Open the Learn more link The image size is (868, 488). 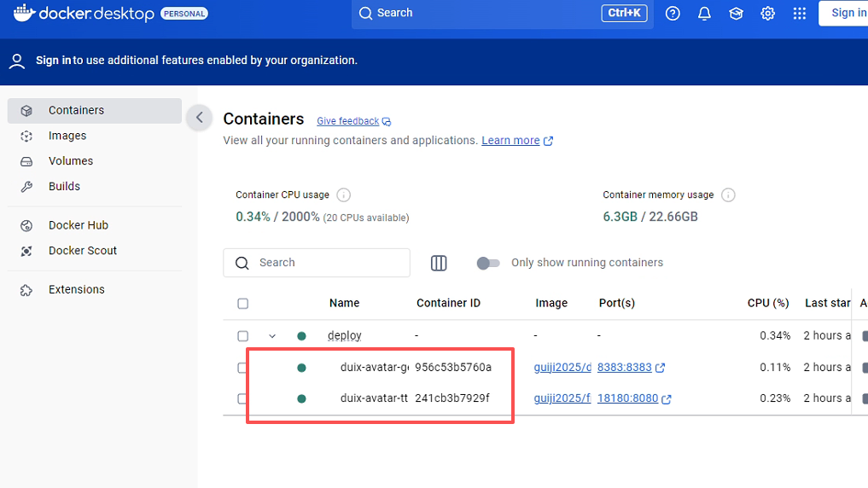[510, 141]
